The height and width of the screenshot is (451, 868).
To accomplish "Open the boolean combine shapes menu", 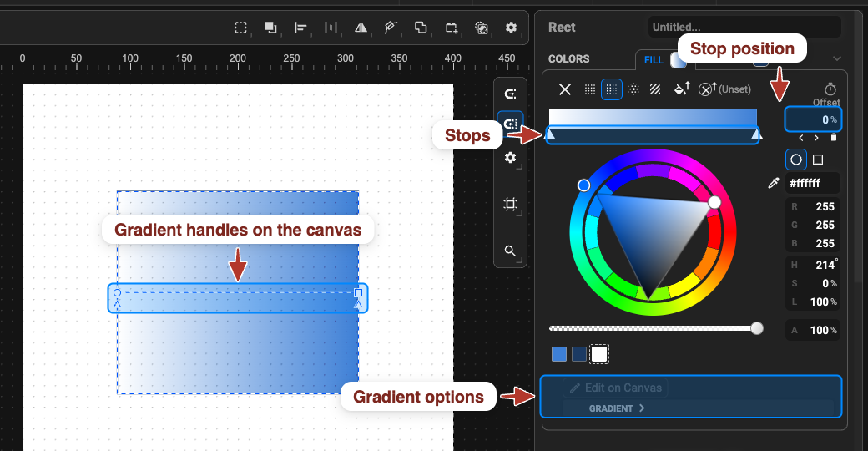I will coord(421,28).
